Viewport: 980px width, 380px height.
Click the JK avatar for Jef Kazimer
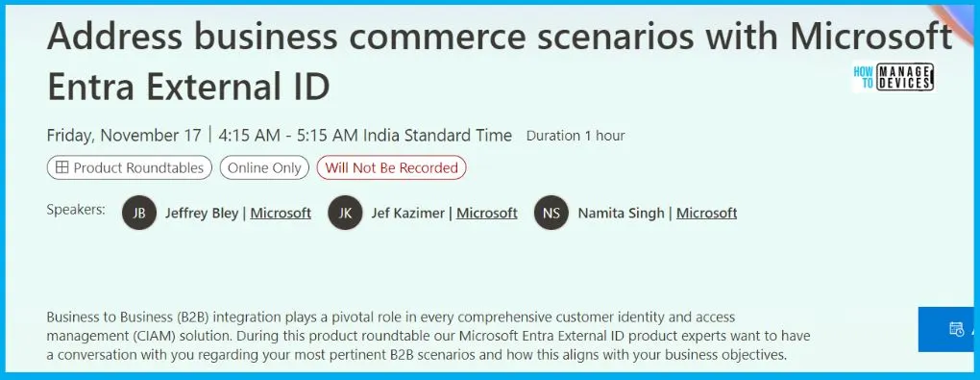click(345, 213)
